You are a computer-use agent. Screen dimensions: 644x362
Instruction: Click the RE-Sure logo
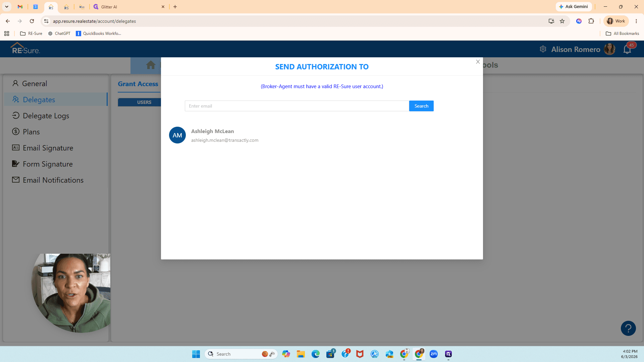[25, 49]
